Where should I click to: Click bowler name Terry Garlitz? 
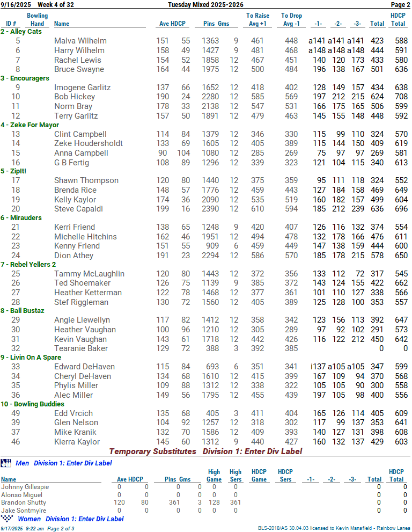76,116
